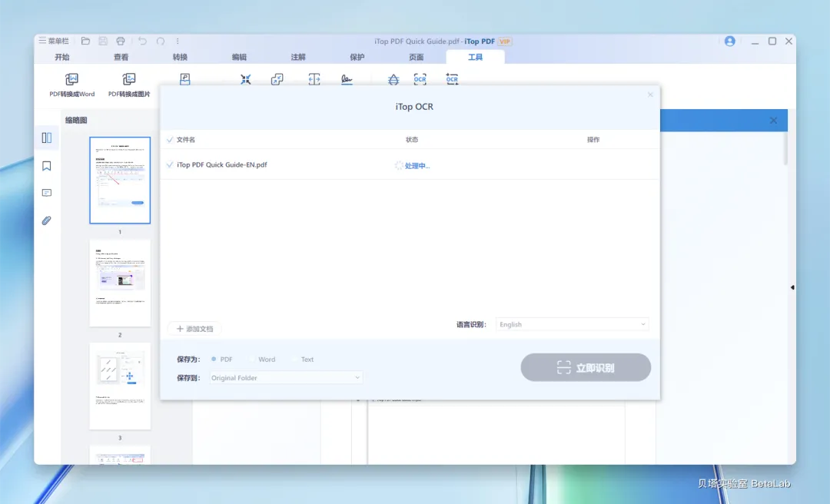The image size is (830, 504).
Task: Switch to the 页面 tab
Action: point(416,57)
